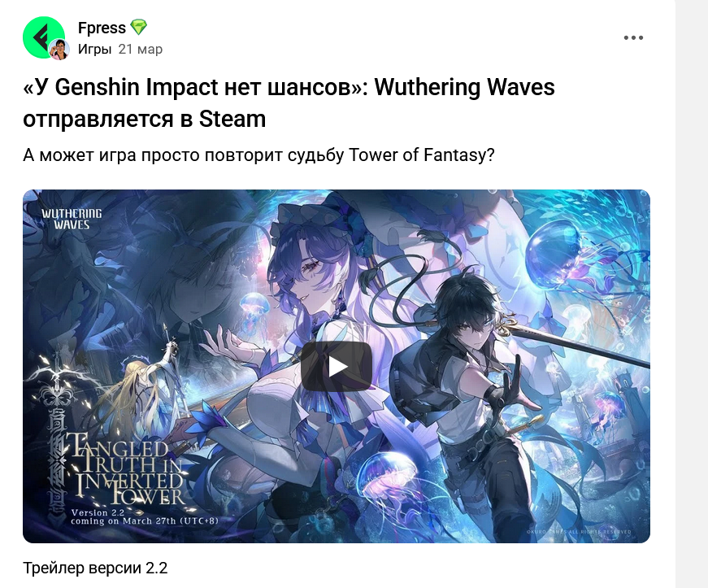Image resolution: width=708 pixels, height=588 pixels.
Task: Click the Трейлер версии 2.2 caption
Action: 95,568
